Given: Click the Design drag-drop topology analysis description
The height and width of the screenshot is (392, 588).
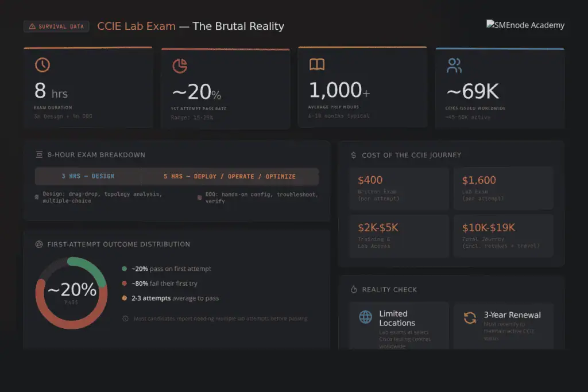Looking at the screenshot, I should [x=102, y=197].
